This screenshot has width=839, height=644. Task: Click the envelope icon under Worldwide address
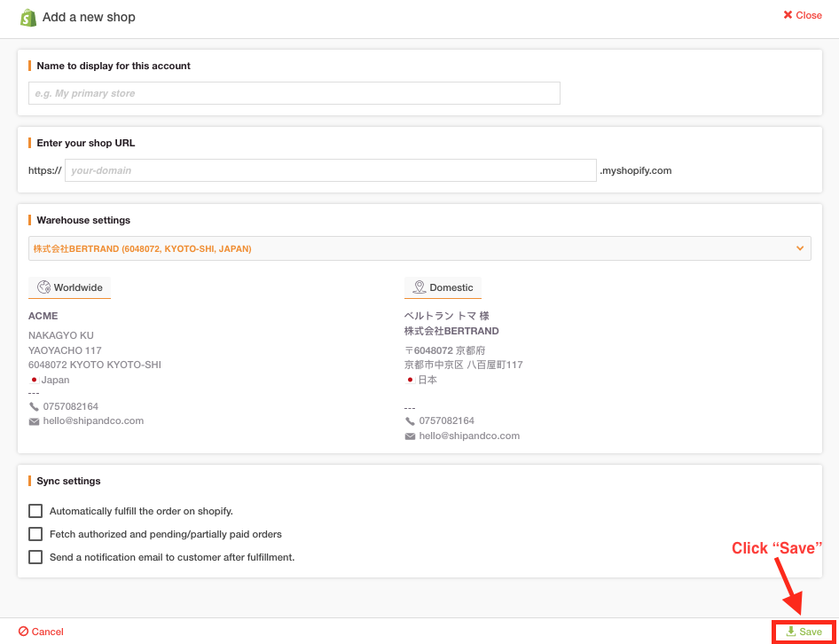click(x=35, y=422)
